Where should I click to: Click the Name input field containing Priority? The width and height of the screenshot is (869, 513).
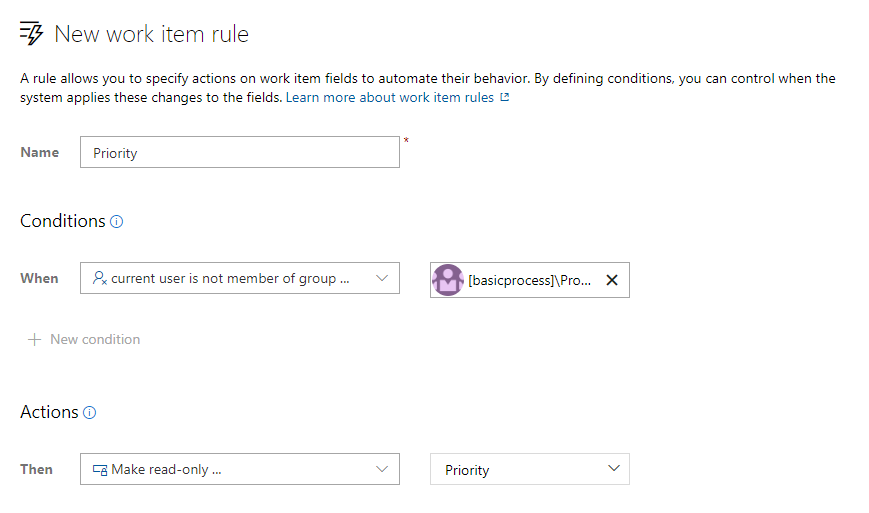pos(239,153)
